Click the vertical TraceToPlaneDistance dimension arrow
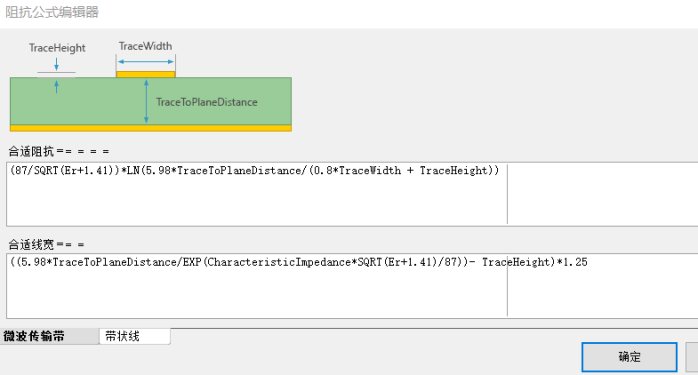 coord(146,102)
